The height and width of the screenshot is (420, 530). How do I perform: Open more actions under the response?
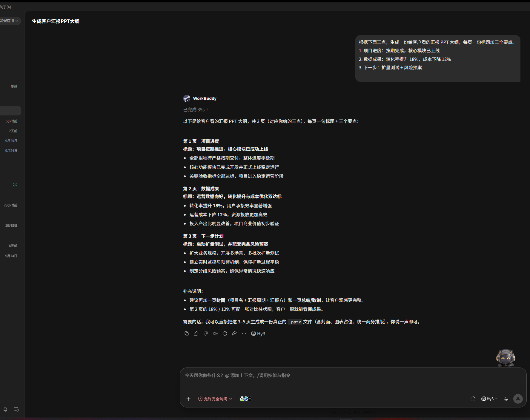244,333
